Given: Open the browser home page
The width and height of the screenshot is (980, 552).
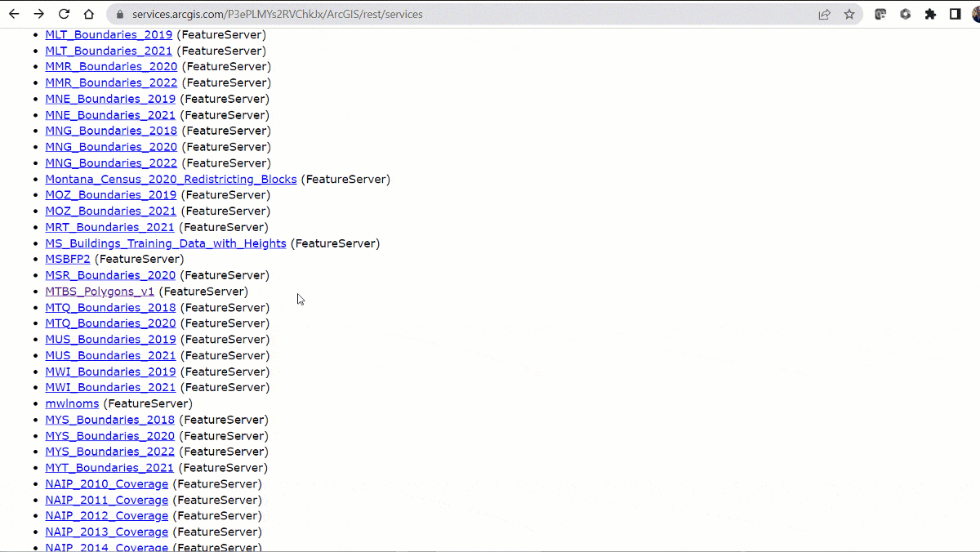Looking at the screenshot, I should 88,13.
